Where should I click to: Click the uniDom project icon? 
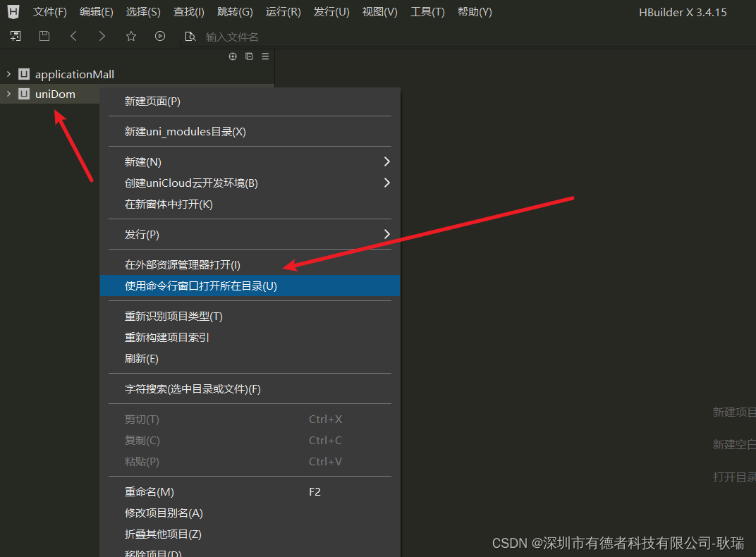24,94
